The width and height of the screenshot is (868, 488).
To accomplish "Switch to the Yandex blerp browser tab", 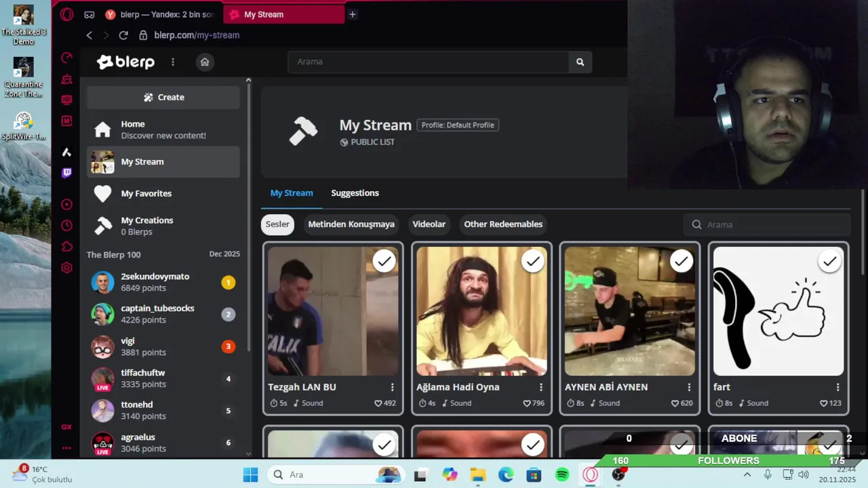I will tap(161, 14).
